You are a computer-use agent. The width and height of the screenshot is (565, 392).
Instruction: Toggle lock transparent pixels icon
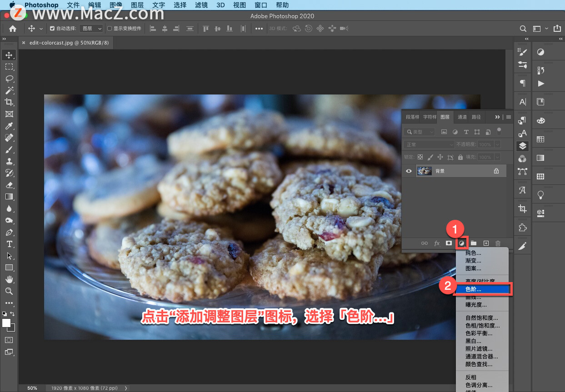pos(420,157)
